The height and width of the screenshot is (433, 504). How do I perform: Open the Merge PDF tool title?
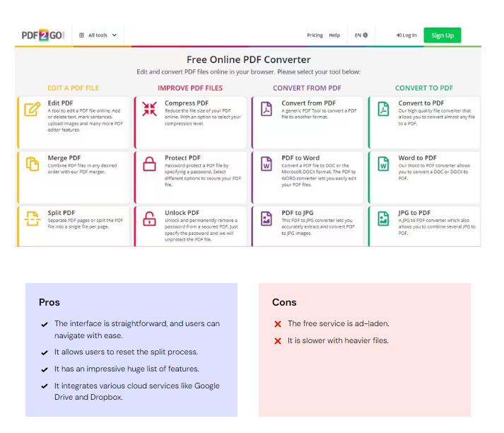pyautogui.click(x=64, y=158)
